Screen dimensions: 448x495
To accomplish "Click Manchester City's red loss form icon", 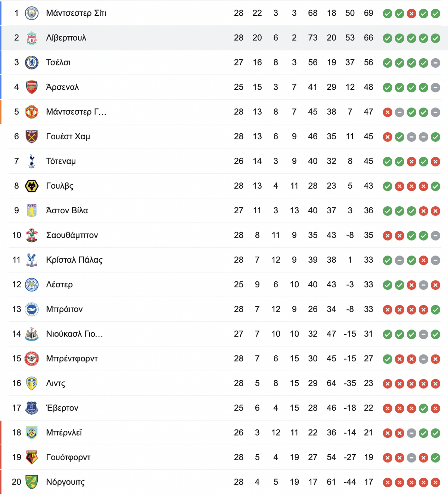I will point(411,14).
